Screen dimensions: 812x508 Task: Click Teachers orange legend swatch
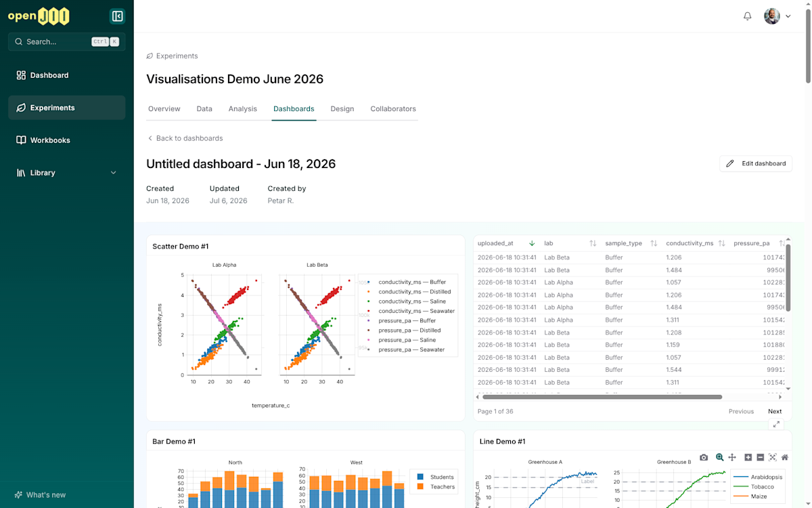420,487
